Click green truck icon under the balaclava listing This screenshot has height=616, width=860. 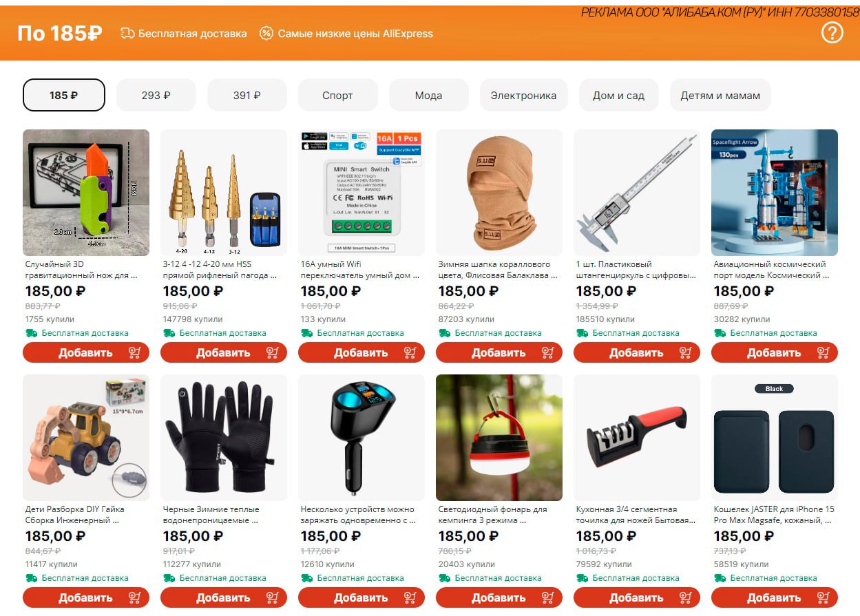tap(444, 332)
